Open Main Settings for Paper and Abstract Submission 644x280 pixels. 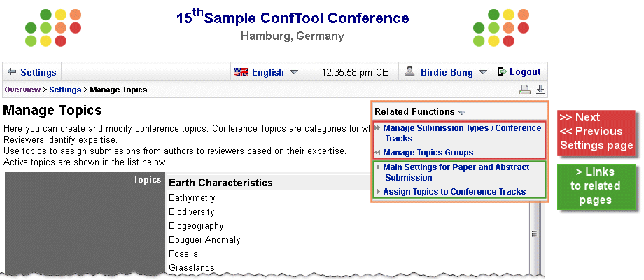pos(456,172)
